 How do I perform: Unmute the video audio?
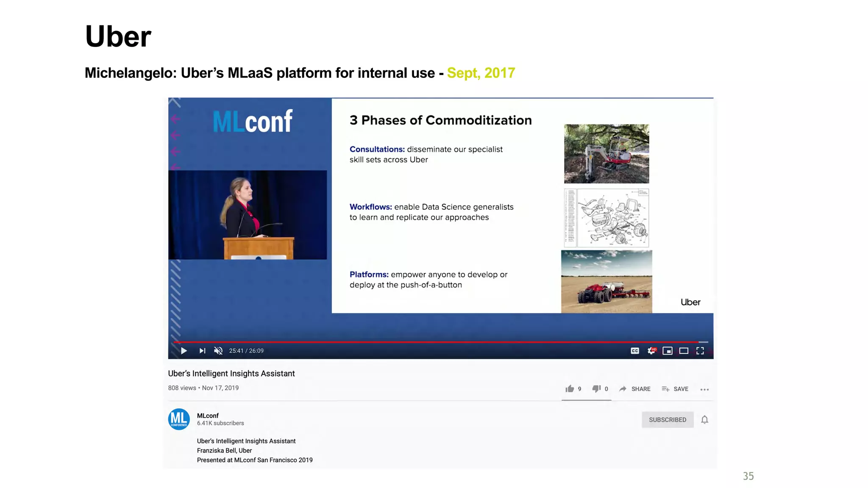click(218, 351)
